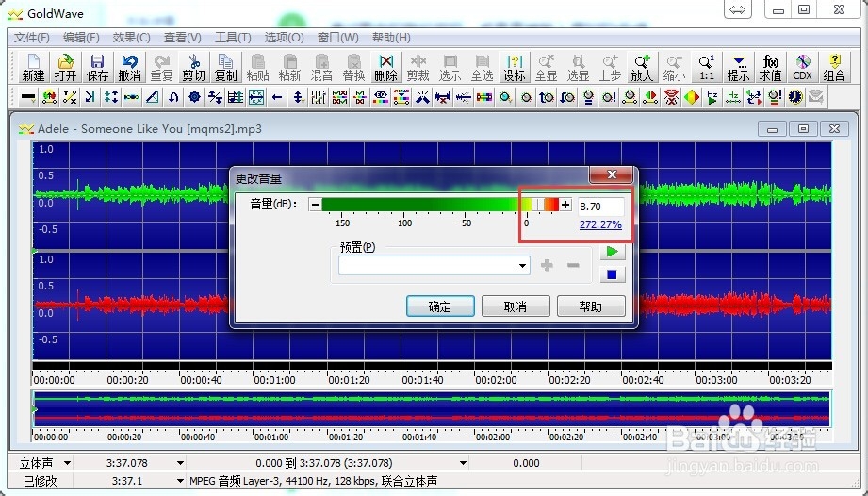This screenshot has height=496, width=868.
Task: Open the 选项(O) menu
Action: (284, 38)
